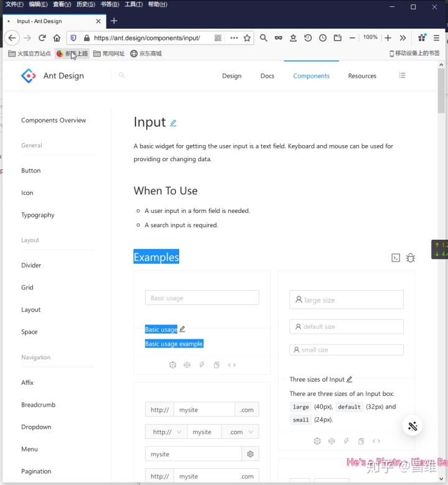Click the site search magnifier in header
The width and height of the screenshot is (448, 485).
[121, 75]
